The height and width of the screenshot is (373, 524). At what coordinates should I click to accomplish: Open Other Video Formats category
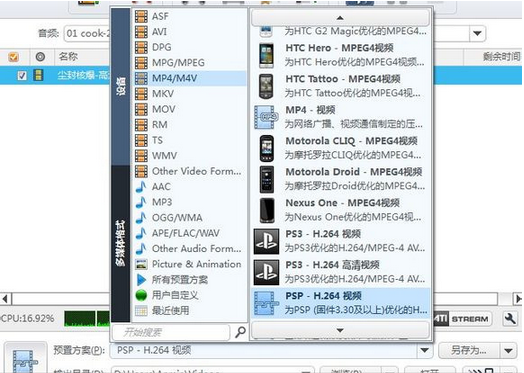click(x=189, y=171)
